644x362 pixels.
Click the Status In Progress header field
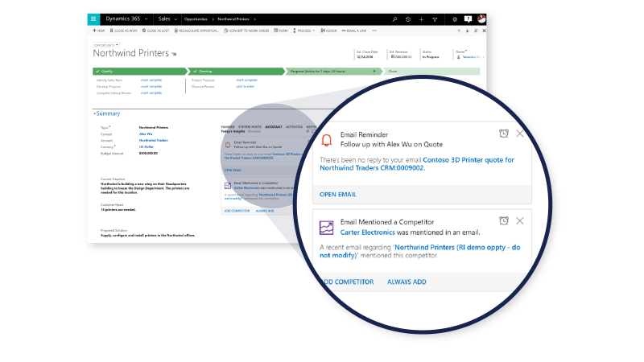(431, 55)
